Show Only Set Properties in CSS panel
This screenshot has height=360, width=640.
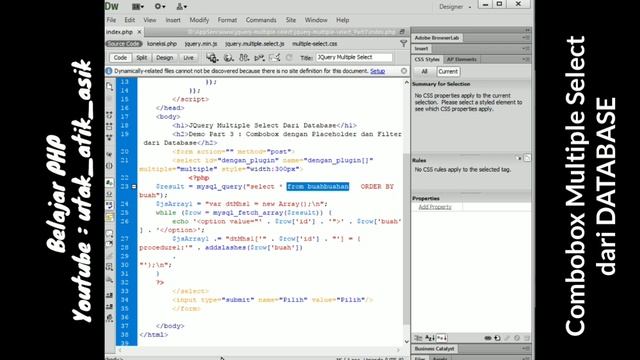(x=442, y=338)
